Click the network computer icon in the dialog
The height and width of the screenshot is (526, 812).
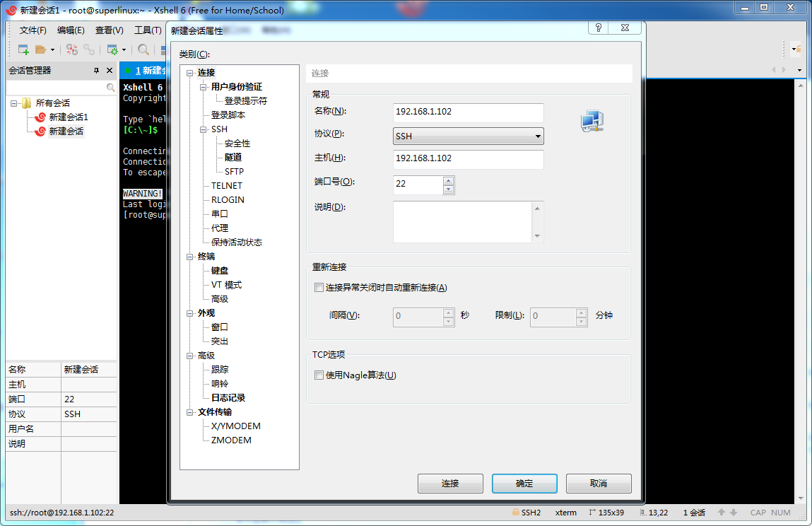click(x=592, y=121)
